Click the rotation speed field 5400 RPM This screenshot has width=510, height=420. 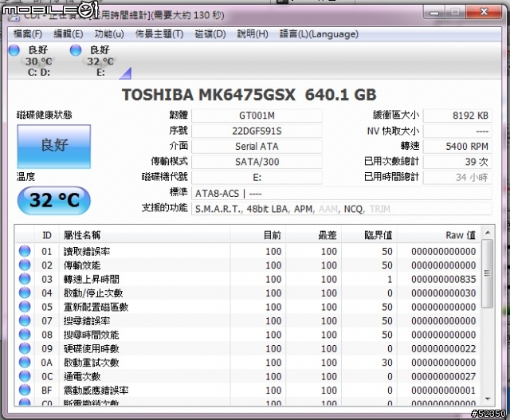pos(457,147)
